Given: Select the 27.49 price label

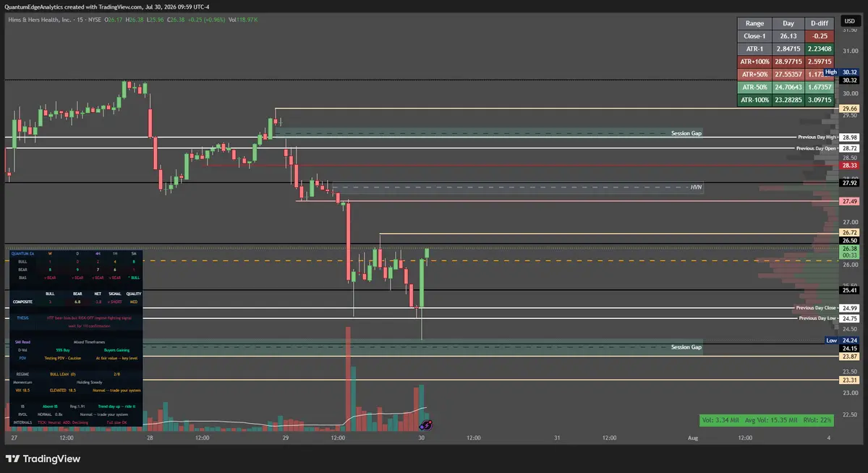Looking at the screenshot, I should click(849, 201).
